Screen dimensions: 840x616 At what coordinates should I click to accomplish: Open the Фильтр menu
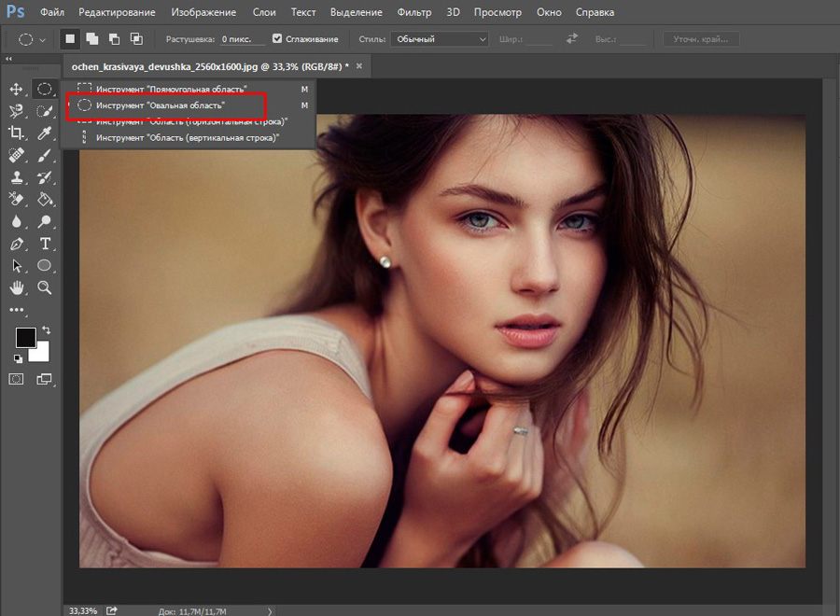(413, 13)
